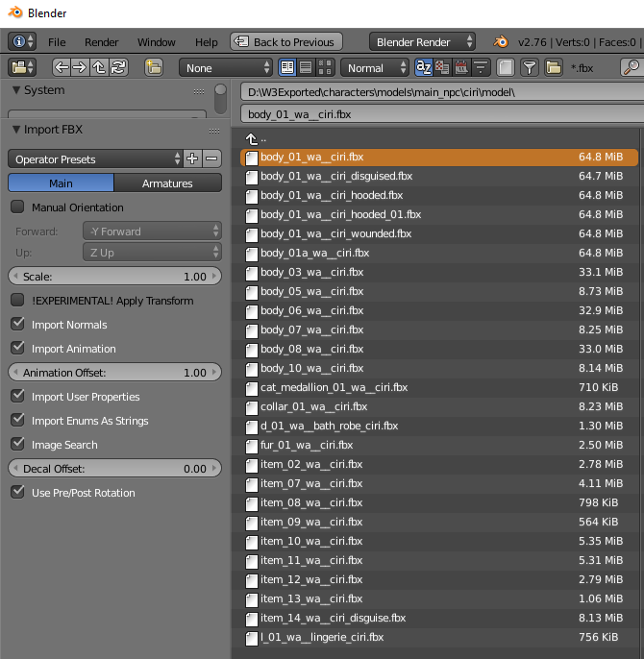
Task: Open the Help menu
Action: tap(206, 42)
